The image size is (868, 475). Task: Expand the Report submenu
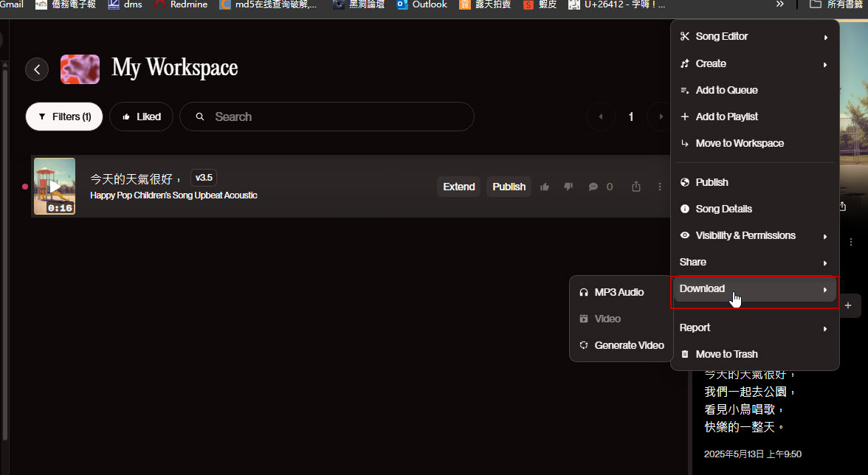click(x=754, y=328)
